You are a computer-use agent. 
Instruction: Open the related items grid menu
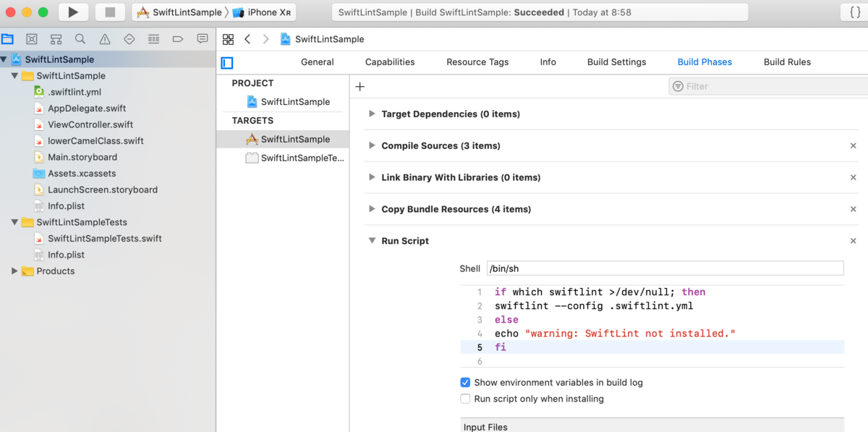pos(229,39)
